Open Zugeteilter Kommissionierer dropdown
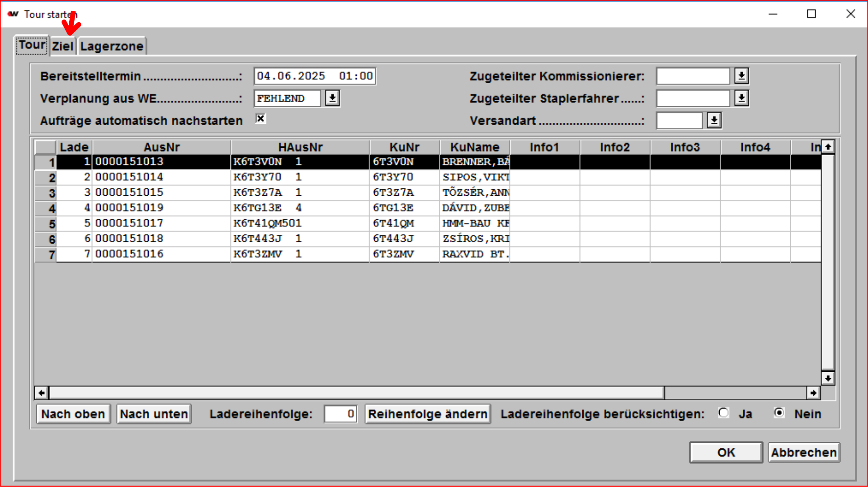 point(741,76)
